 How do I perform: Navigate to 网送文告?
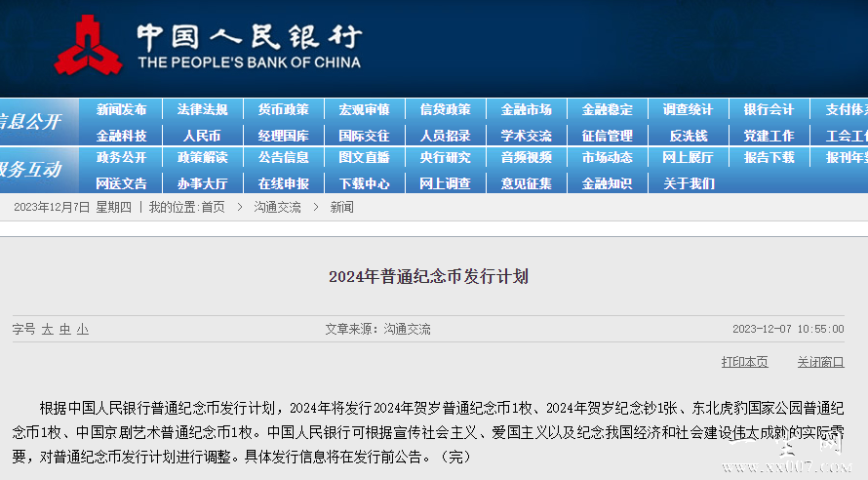[121, 183]
